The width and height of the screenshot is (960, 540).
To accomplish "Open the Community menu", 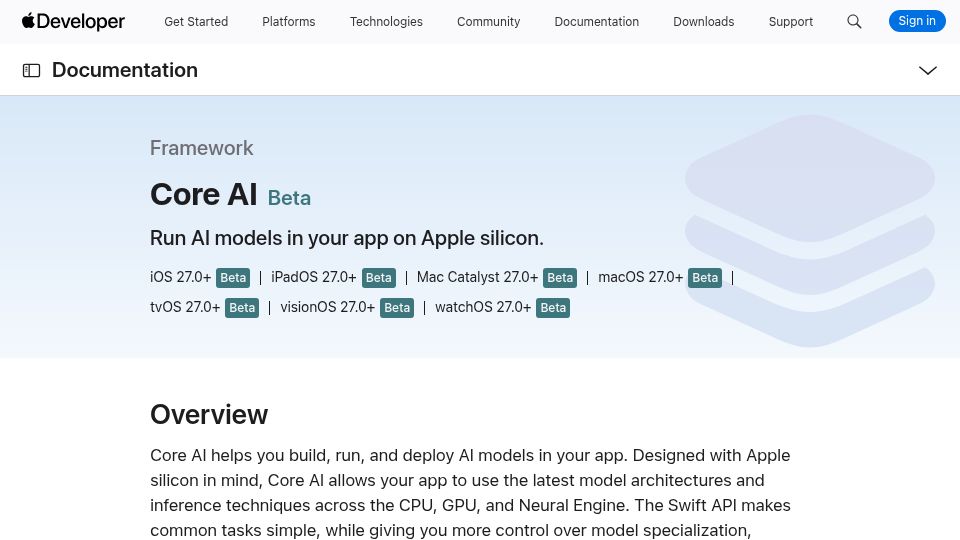I will [x=488, y=21].
